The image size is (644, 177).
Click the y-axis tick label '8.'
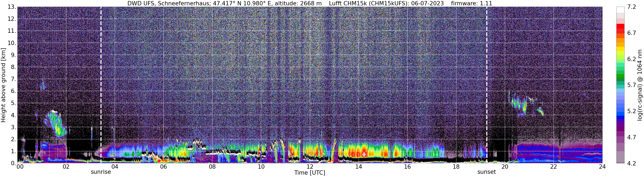(x=13, y=67)
